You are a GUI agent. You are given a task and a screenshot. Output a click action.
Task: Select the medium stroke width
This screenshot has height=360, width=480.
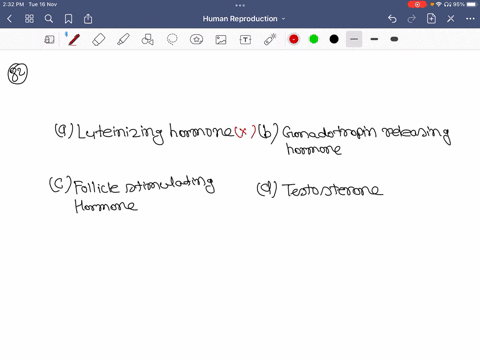point(374,39)
